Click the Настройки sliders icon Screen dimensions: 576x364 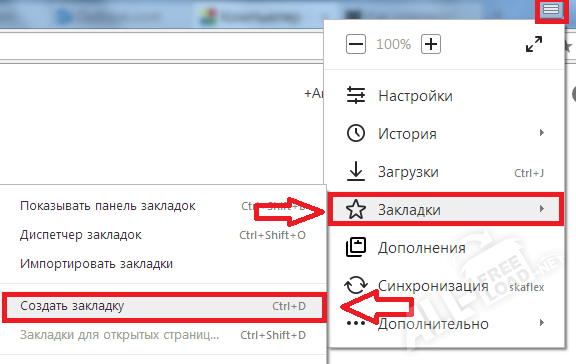click(356, 95)
